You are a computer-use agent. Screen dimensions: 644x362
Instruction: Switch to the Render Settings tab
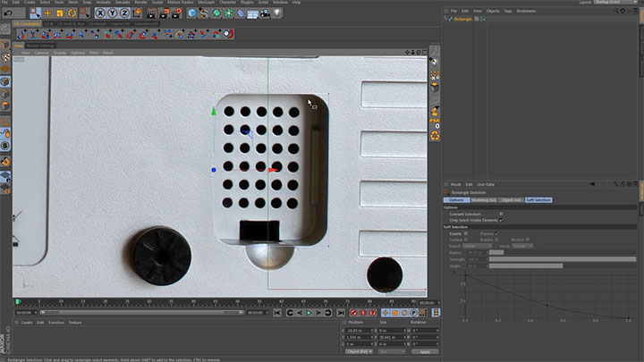[40, 46]
